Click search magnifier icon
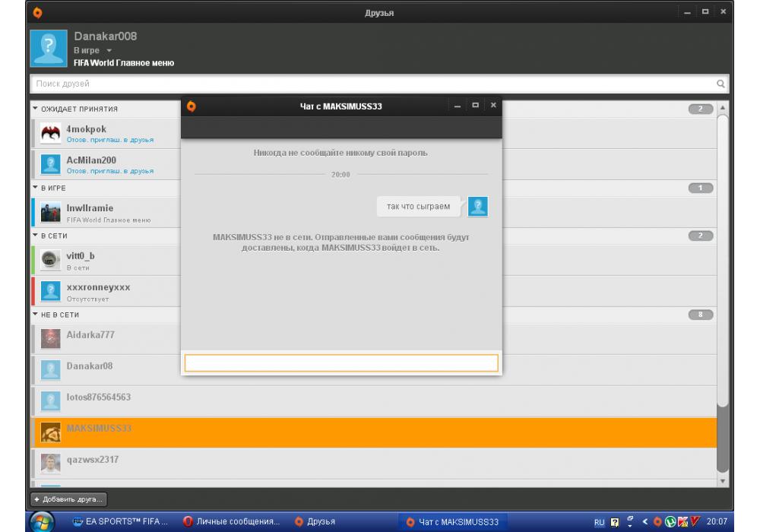The height and width of the screenshot is (532, 760). coord(720,84)
